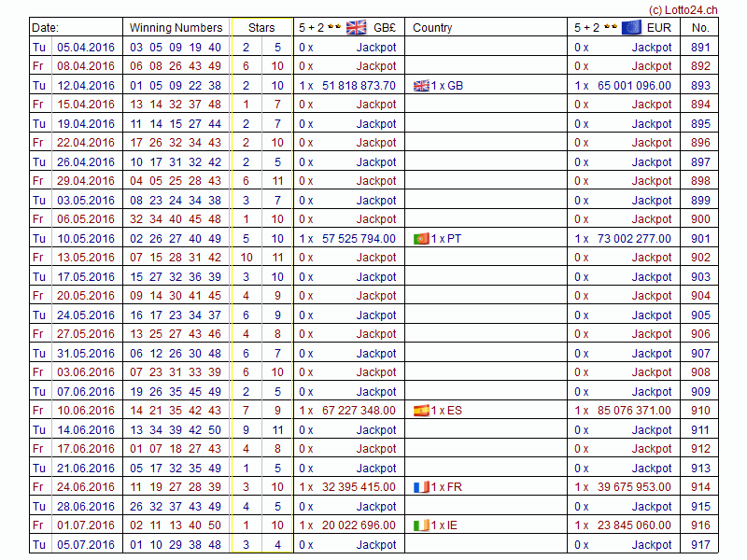Click the stars icon in the EUR header
Screen dimensions: 747x560
(x=610, y=27)
